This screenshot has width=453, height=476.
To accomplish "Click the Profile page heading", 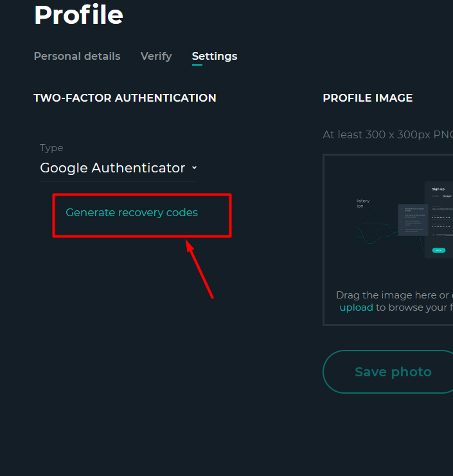I will click(x=78, y=15).
